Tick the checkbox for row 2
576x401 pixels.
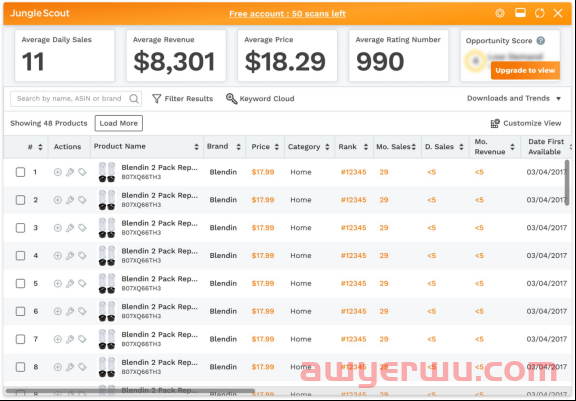[20, 200]
